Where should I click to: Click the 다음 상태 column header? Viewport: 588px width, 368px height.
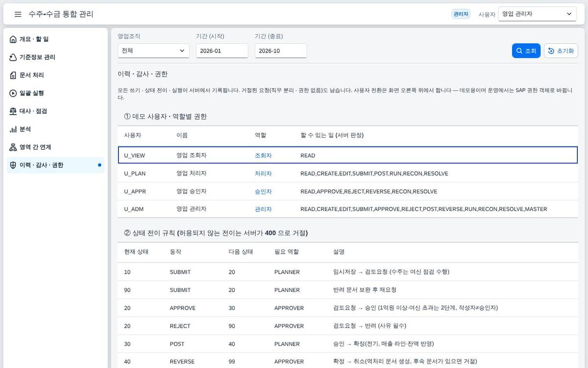pyautogui.click(x=241, y=251)
